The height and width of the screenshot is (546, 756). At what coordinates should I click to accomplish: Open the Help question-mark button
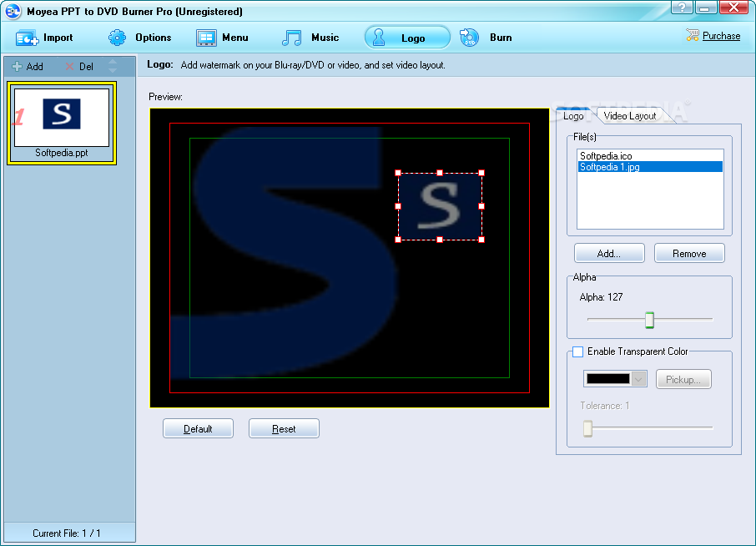682,8
